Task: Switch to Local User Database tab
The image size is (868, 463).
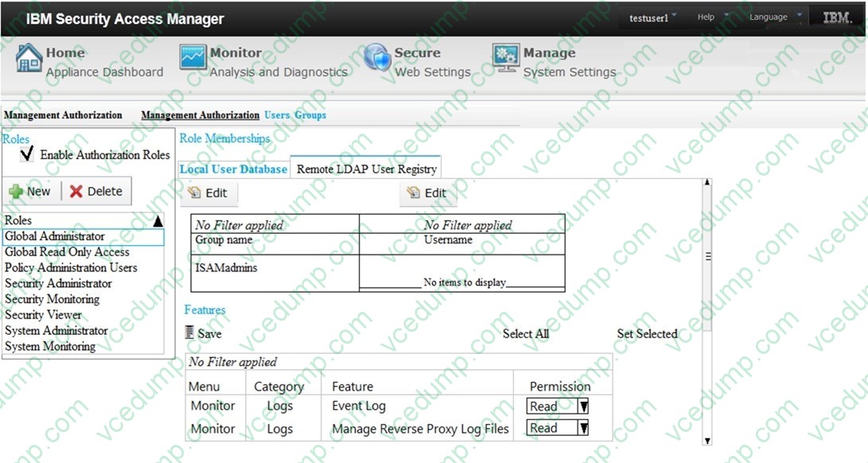Action: pos(233,169)
